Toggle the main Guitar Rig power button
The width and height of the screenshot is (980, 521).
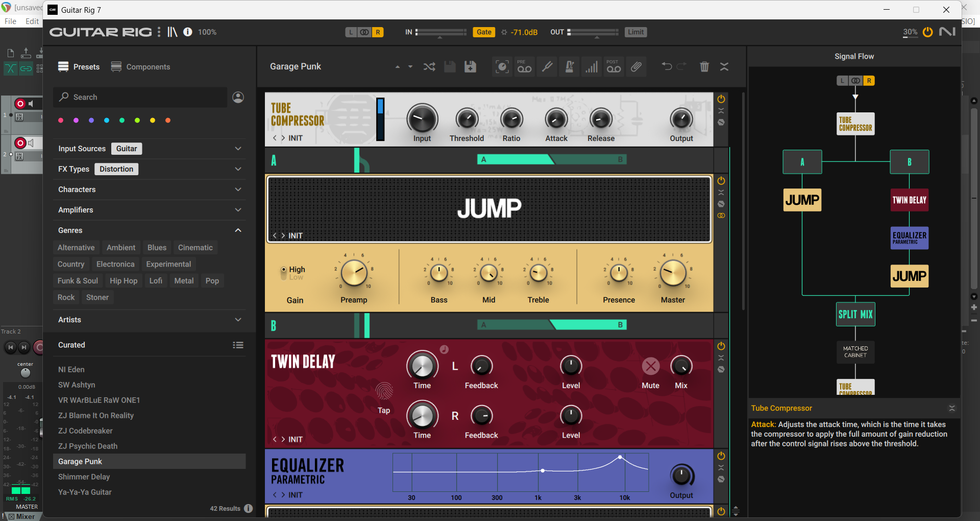click(928, 32)
